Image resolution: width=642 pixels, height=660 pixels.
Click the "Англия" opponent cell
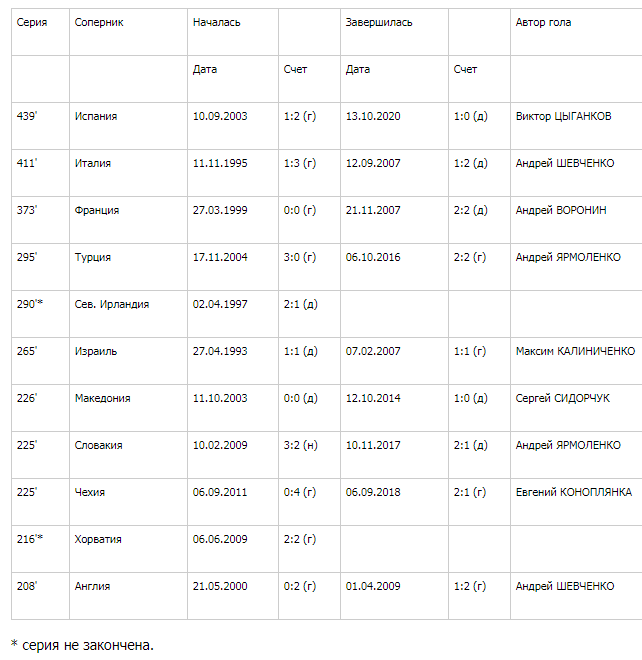pos(92,586)
